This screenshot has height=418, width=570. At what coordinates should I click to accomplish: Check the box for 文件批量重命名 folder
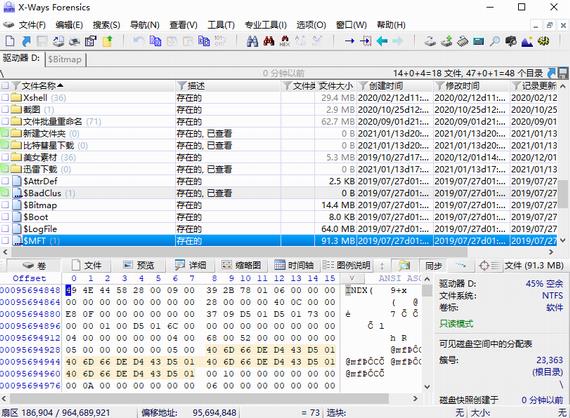coord(5,121)
